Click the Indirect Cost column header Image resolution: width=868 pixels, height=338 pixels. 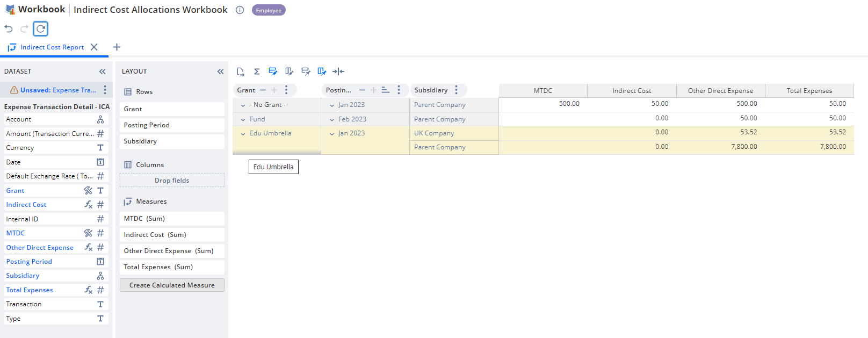[632, 91]
